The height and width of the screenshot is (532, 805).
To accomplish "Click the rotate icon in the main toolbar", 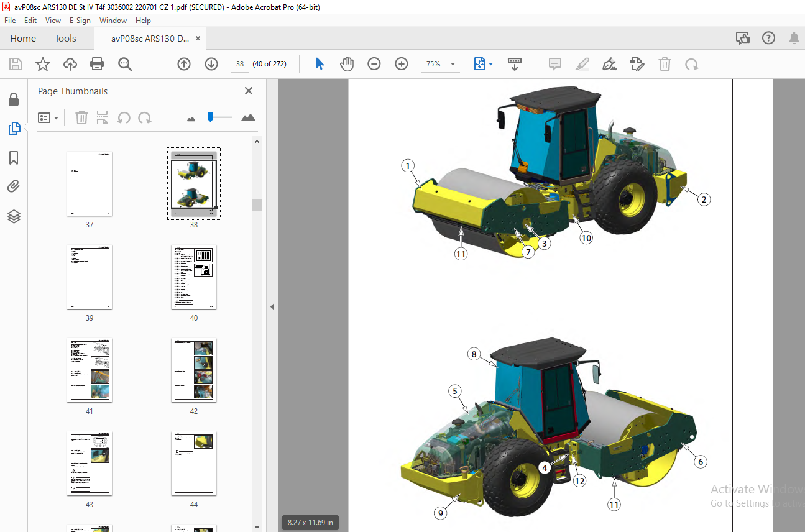I will pos(692,64).
